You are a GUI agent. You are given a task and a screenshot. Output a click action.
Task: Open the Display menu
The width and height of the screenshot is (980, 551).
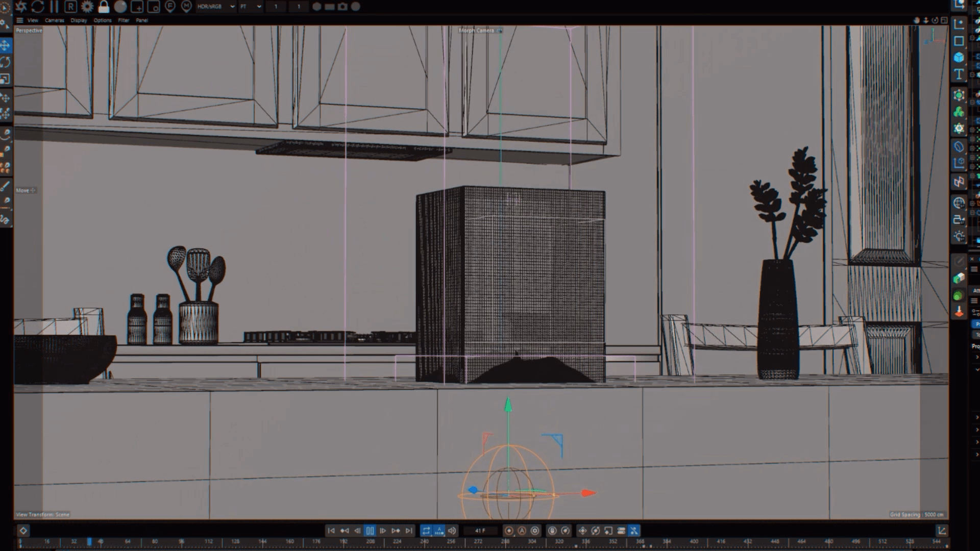[x=79, y=20]
